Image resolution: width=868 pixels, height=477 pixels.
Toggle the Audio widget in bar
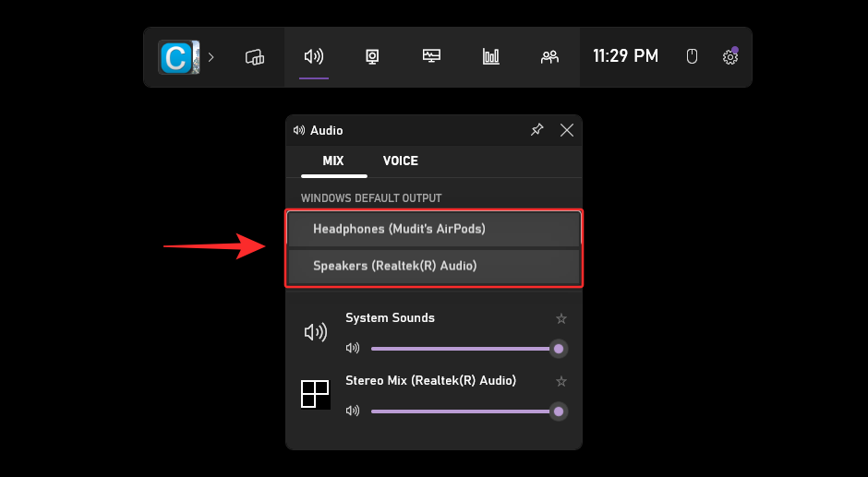(x=314, y=57)
